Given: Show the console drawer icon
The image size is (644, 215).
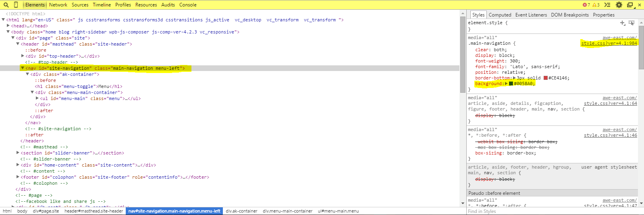Looking at the screenshot, I should pyautogui.click(x=607, y=5).
